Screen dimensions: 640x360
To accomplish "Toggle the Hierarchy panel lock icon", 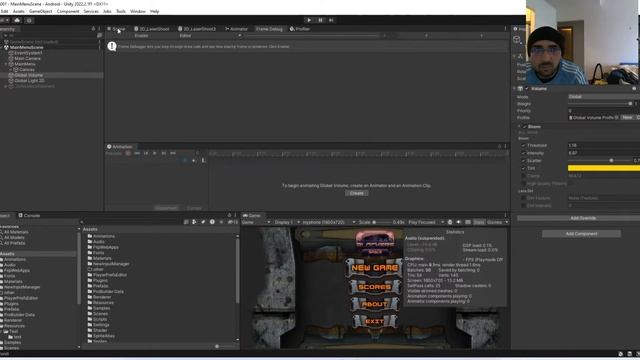I will 93,29.
